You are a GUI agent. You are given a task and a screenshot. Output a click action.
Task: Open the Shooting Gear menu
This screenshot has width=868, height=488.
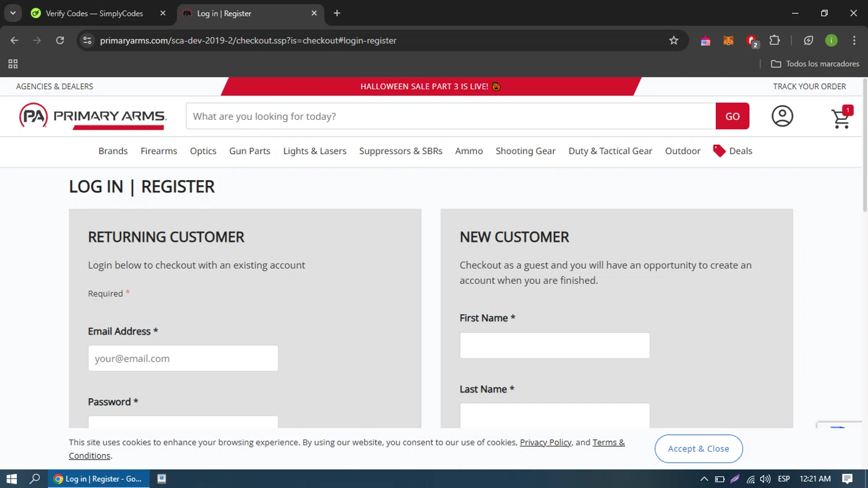[525, 151]
